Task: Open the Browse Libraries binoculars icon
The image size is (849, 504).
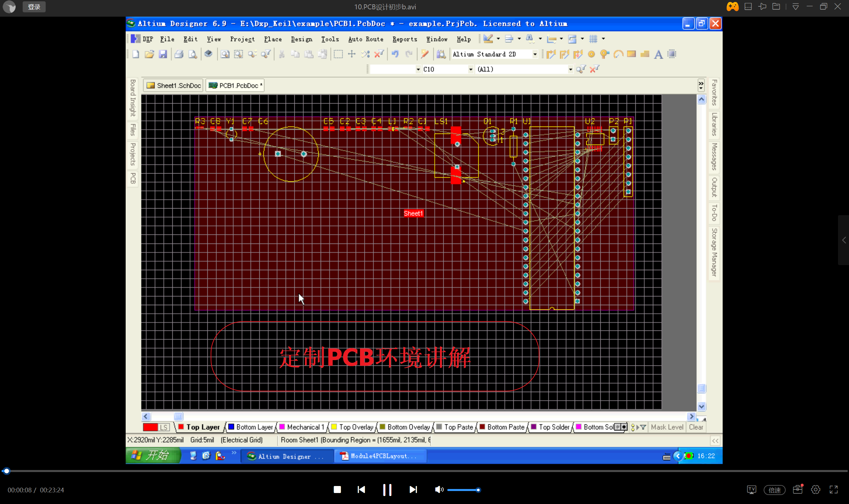Action: 441,54
